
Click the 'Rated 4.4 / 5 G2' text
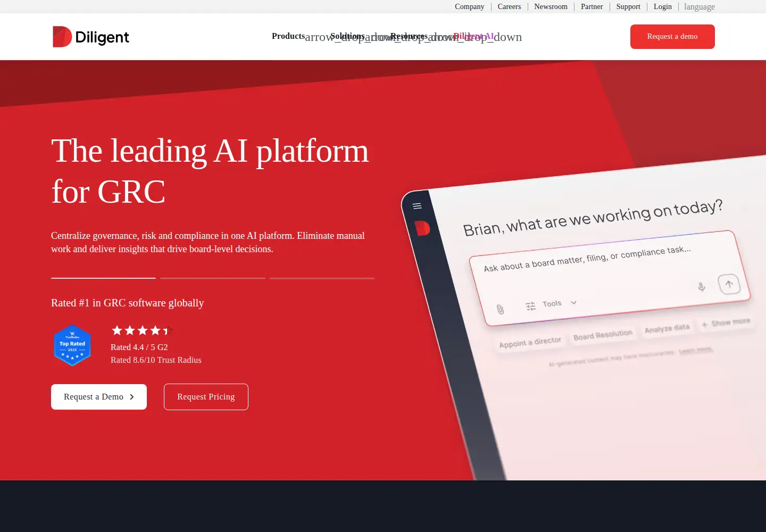[x=139, y=347]
